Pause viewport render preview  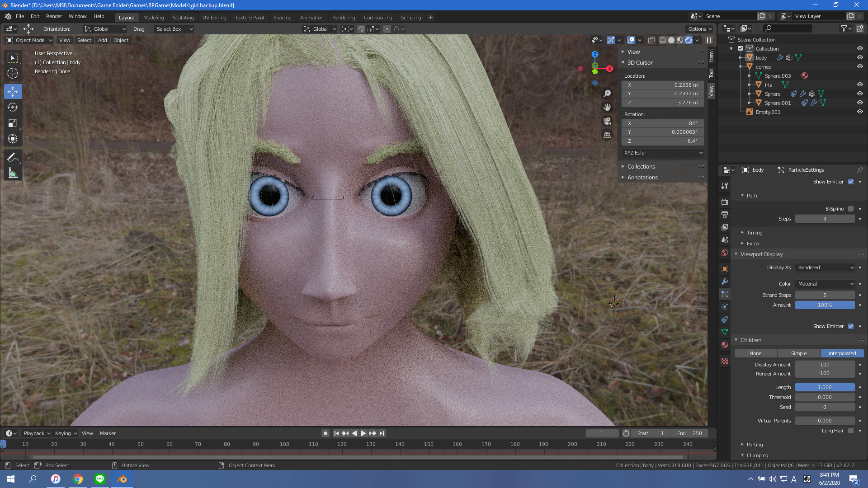(x=709, y=40)
